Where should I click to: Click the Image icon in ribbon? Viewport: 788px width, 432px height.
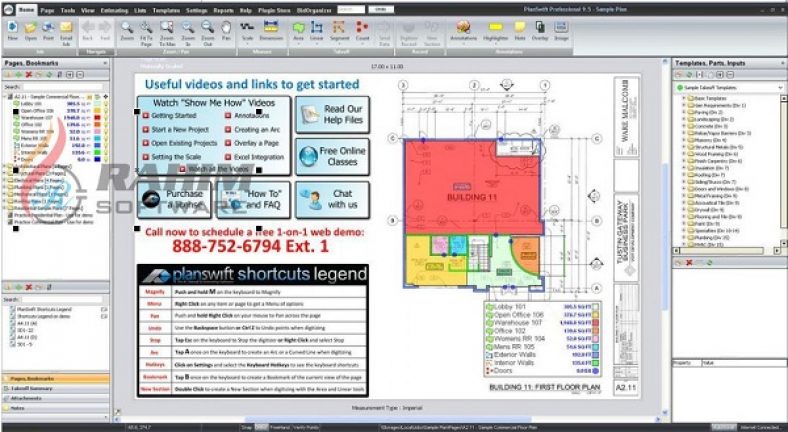tap(561, 28)
